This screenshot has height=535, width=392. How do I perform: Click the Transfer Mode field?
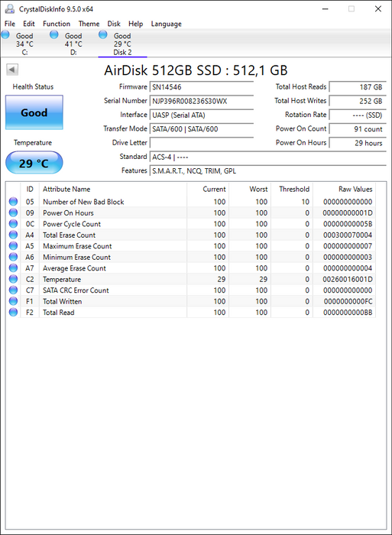202,129
